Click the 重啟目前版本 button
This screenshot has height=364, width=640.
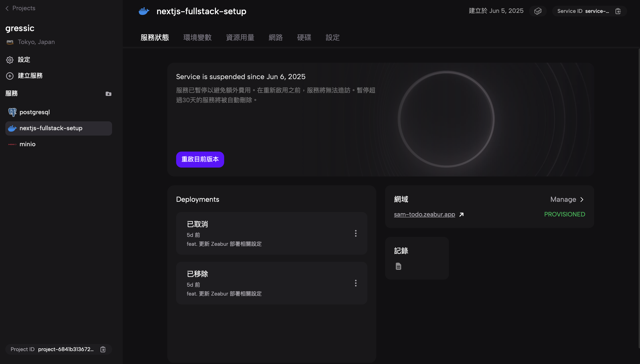click(200, 159)
